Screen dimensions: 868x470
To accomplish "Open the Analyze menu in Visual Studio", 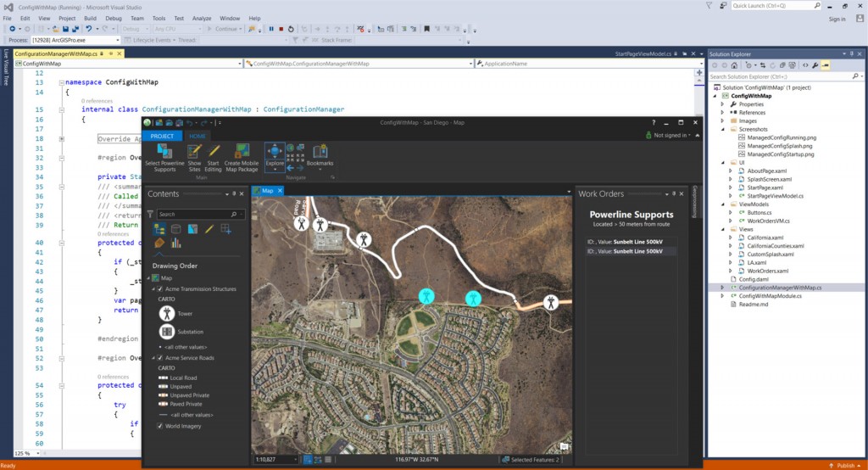I will tap(202, 19).
